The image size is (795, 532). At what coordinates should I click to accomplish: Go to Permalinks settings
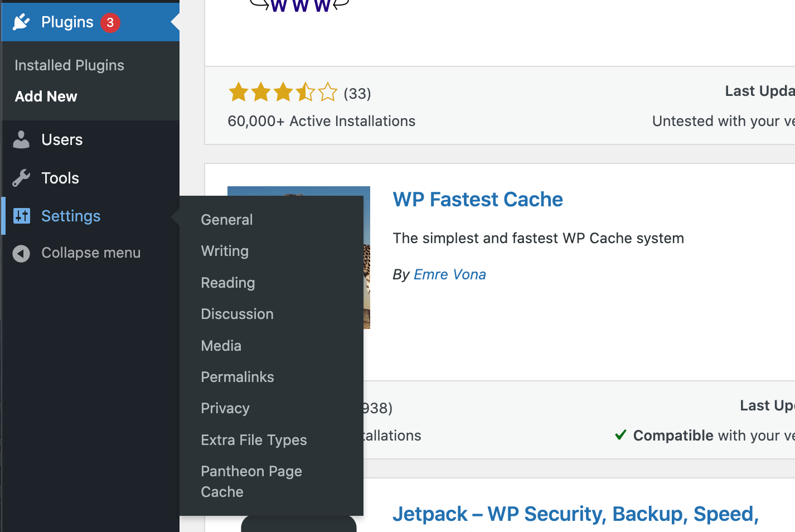click(237, 377)
